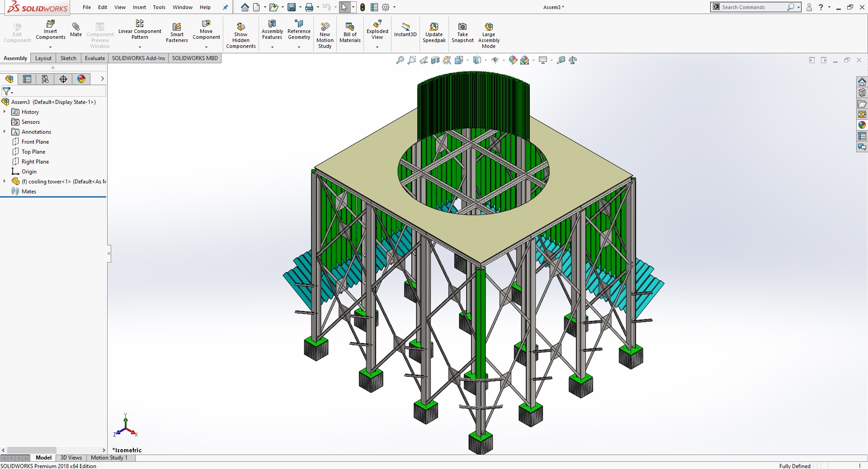Viewport: 868px width, 469px height.
Task: Select the Zoom to Fit icon
Action: pos(400,60)
